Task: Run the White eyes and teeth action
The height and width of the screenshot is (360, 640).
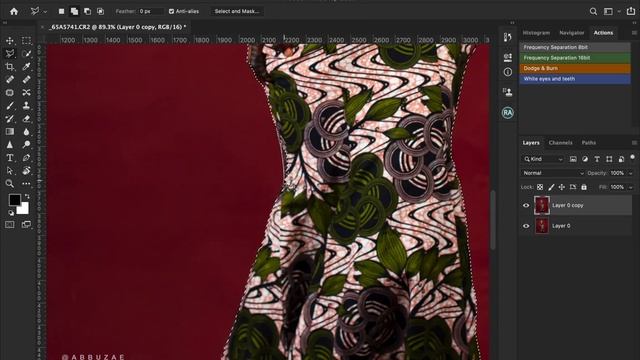Action: point(575,79)
